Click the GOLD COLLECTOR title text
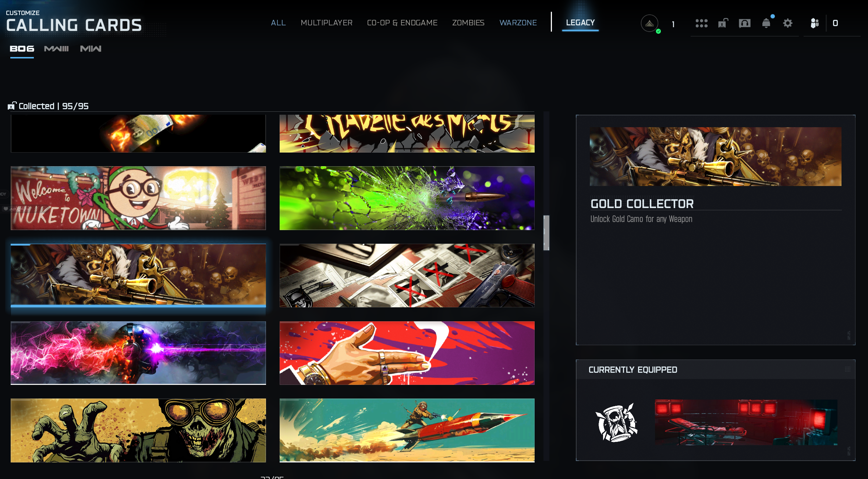The image size is (868, 479). [642, 204]
